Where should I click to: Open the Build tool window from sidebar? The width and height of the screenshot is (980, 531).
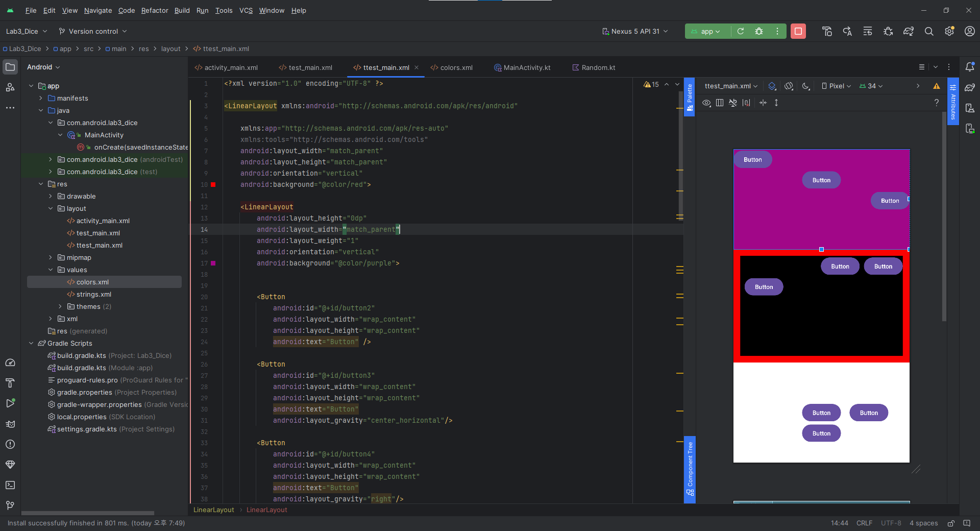[10, 383]
